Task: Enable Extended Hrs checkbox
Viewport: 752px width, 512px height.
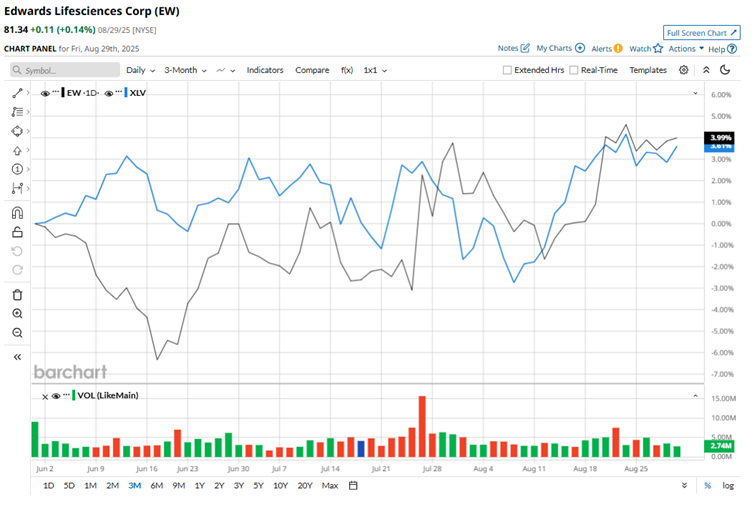Action: click(507, 70)
